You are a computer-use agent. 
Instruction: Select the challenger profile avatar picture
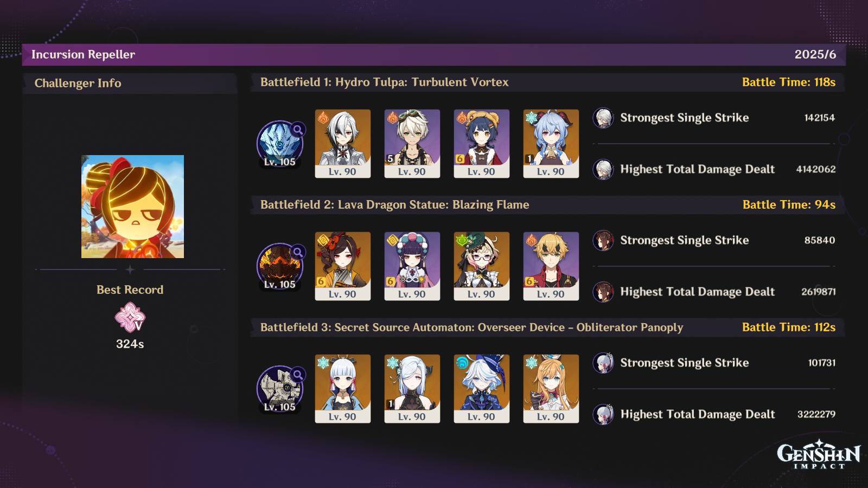tap(132, 207)
